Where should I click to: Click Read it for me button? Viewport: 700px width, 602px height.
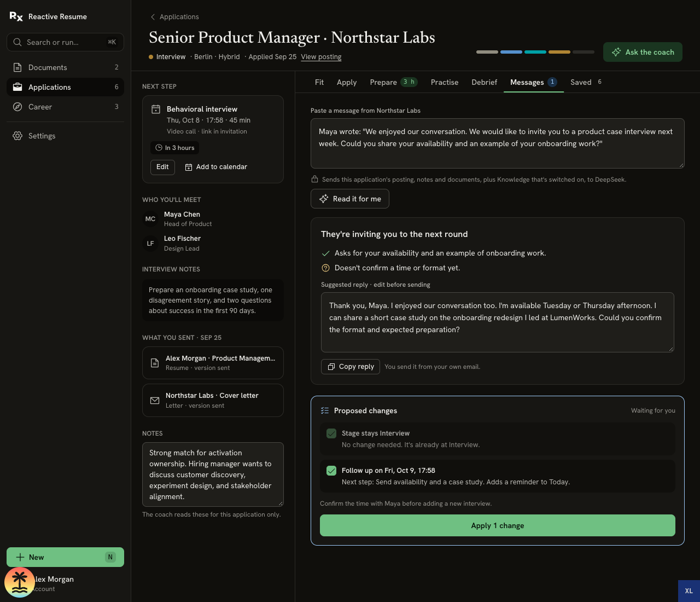[x=350, y=199]
